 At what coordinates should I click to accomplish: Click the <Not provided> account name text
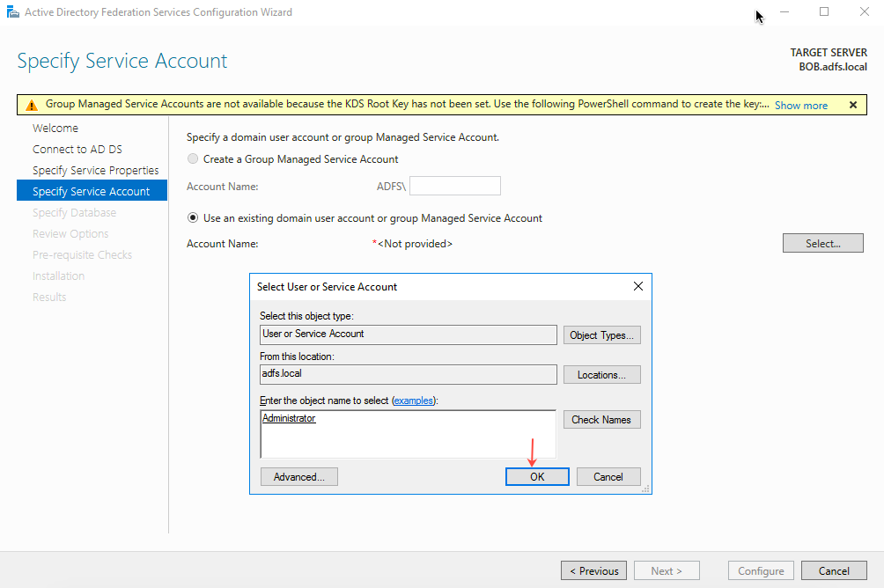click(x=415, y=244)
